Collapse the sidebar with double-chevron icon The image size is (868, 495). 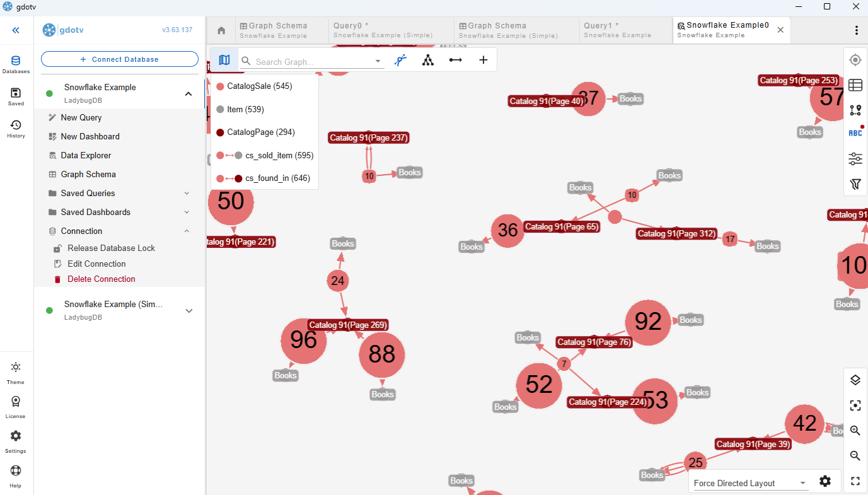[16, 30]
